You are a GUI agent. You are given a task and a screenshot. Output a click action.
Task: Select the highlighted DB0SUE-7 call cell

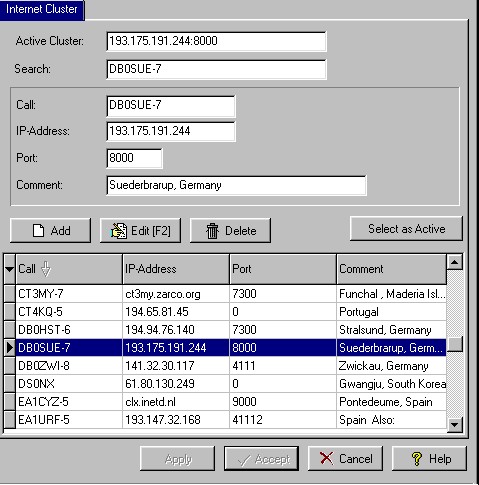tap(69, 348)
